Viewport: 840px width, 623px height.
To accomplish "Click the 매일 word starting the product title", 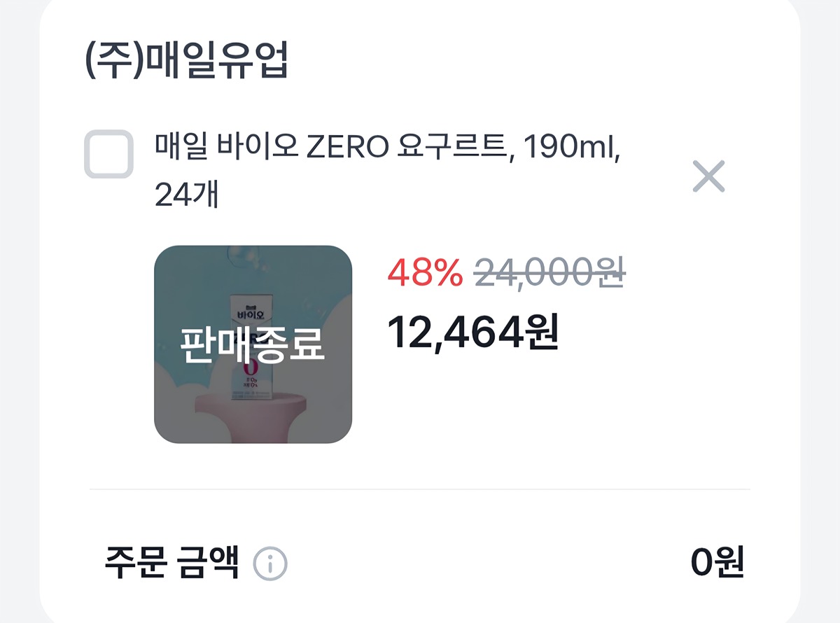I will pyautogui.click(x=179, y=150).
